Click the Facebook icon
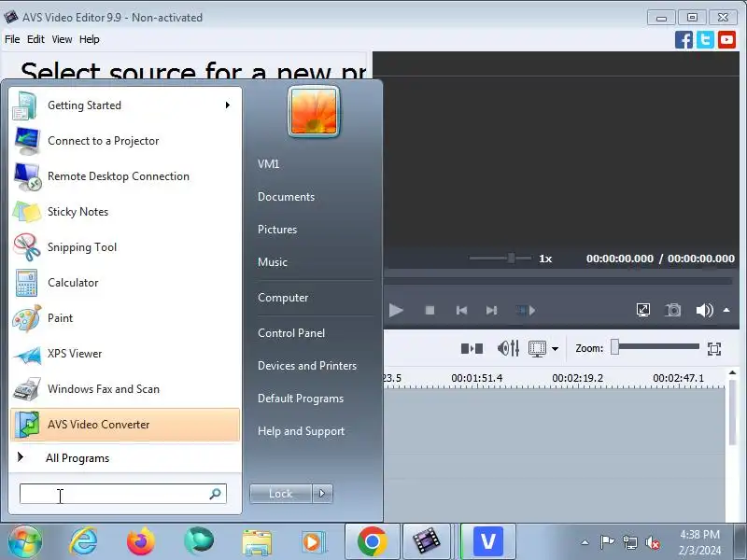Screen dimensions: 747x560 [684, 40]
